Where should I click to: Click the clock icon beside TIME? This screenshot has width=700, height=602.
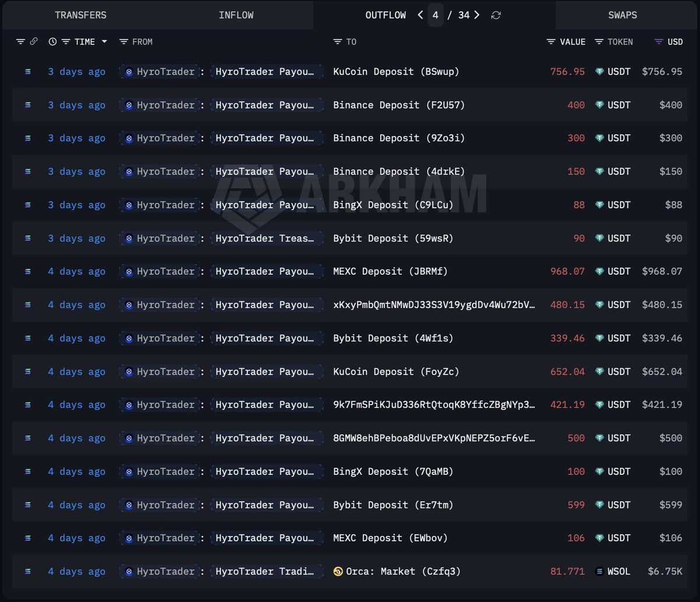(52, 41)
